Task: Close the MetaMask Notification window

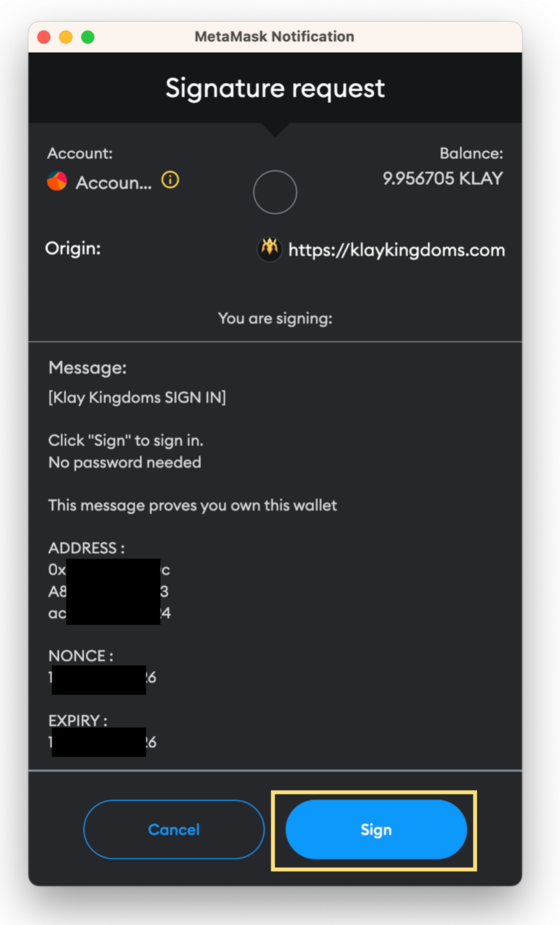Action: coord(44,37)
